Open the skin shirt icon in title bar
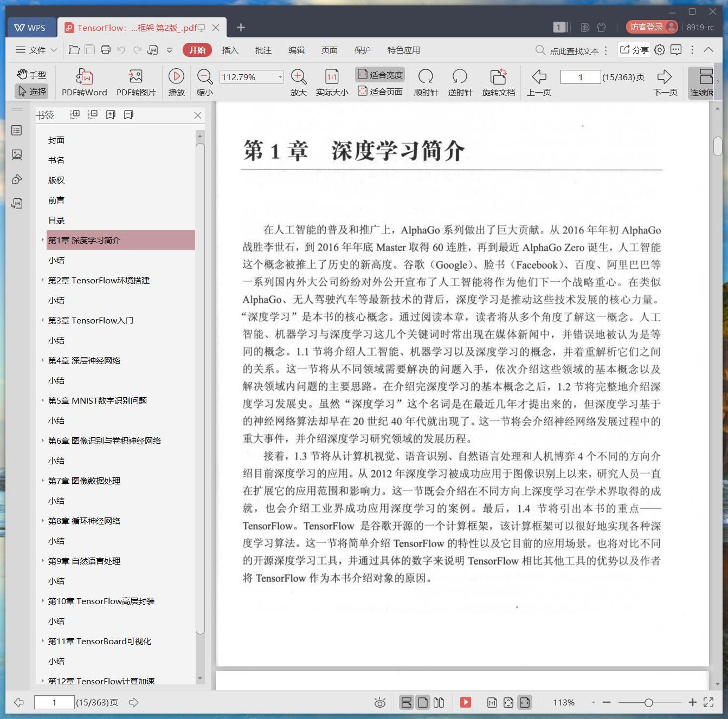 (x=601, y=27)
